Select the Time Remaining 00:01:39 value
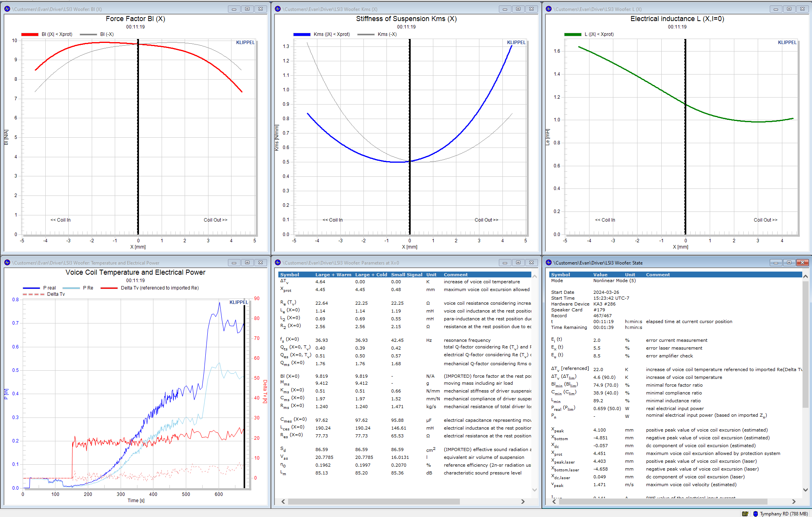The image size is (812, 517). 603,327
